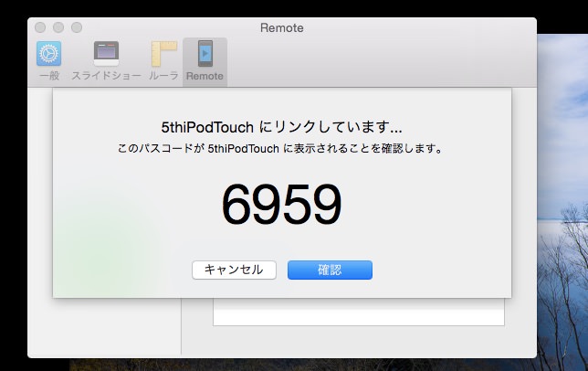Click the zoom button of Remote window
588x371 pixels.
click(x=77, y=27)
